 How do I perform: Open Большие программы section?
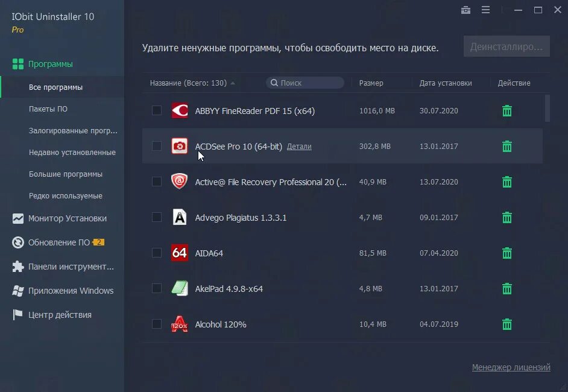(66, 174)
